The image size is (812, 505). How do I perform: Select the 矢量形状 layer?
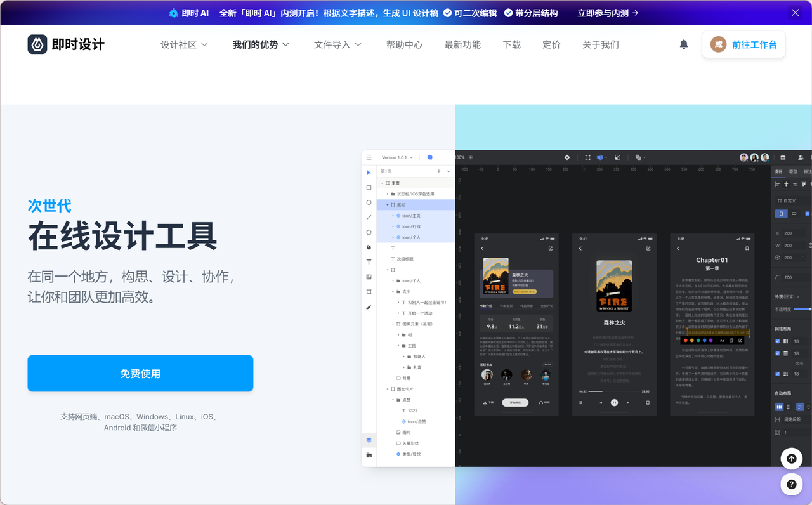(410, 443)
